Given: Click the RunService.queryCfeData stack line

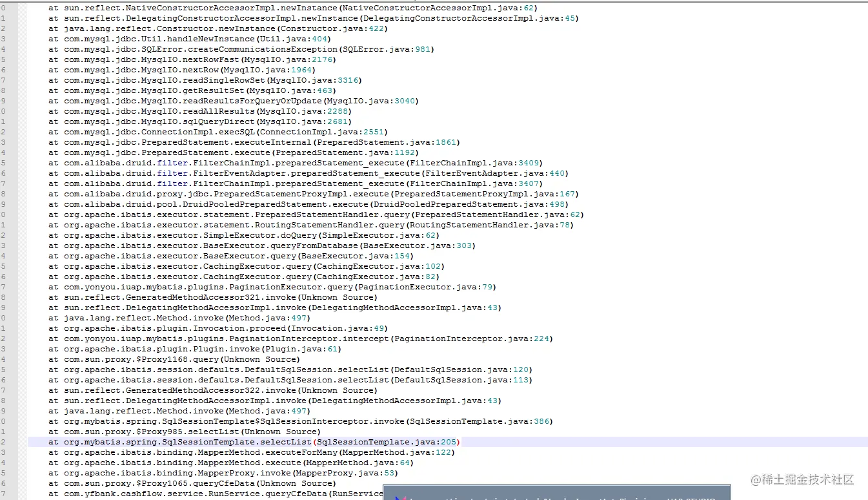Looking at the screenshot, I should click(216, 494).
